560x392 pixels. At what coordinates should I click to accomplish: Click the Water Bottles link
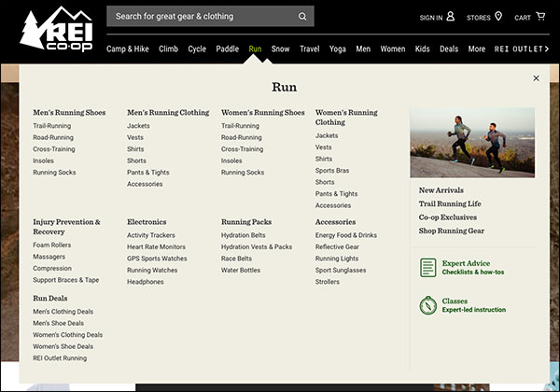[x=241, y=271]
